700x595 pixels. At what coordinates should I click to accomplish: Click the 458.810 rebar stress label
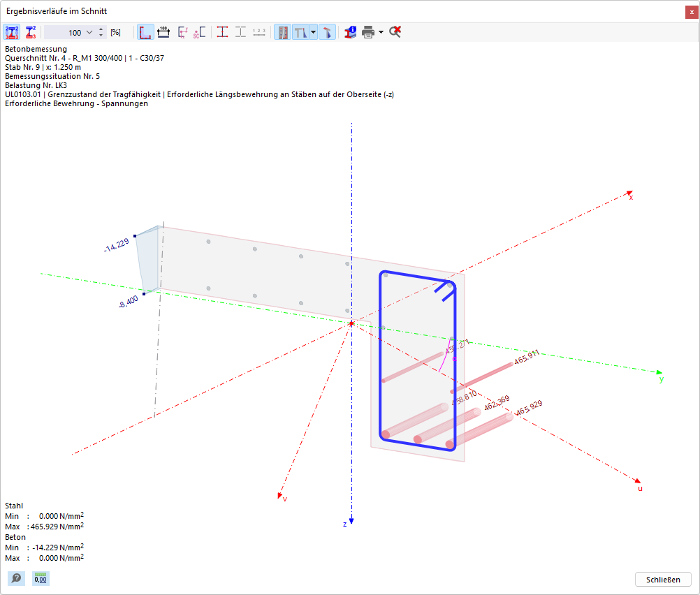465,397
